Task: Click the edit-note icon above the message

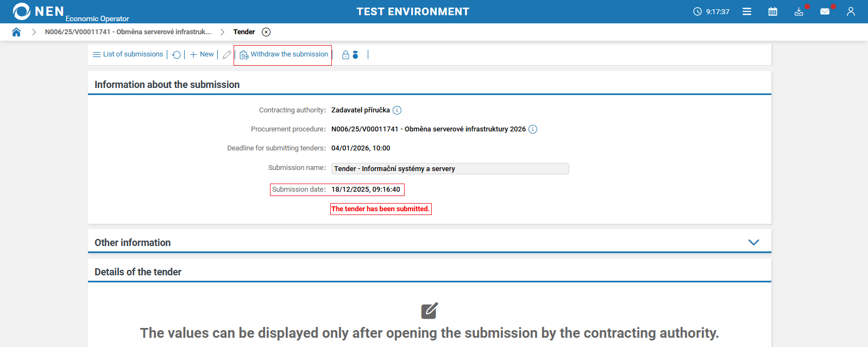Action: coord(430,311)
